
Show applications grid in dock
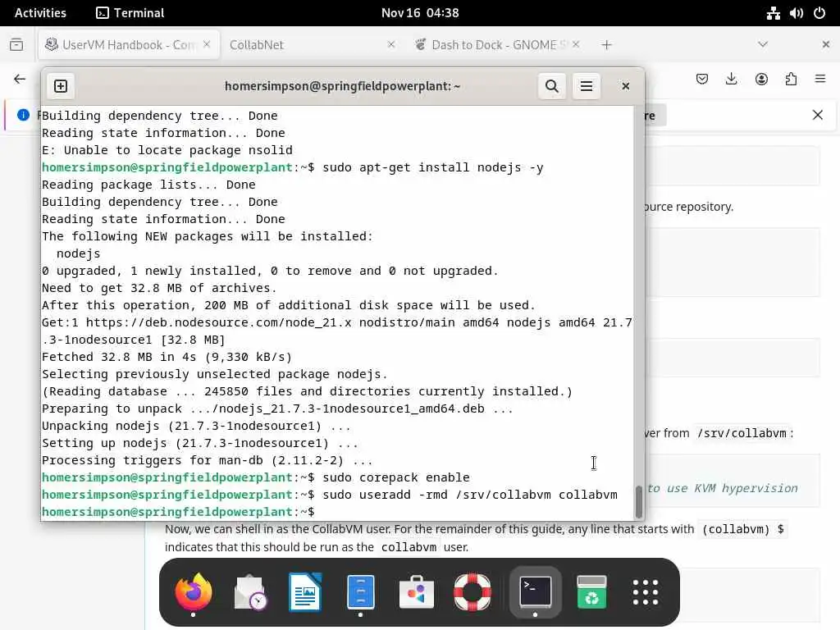(x=645, y=591)
